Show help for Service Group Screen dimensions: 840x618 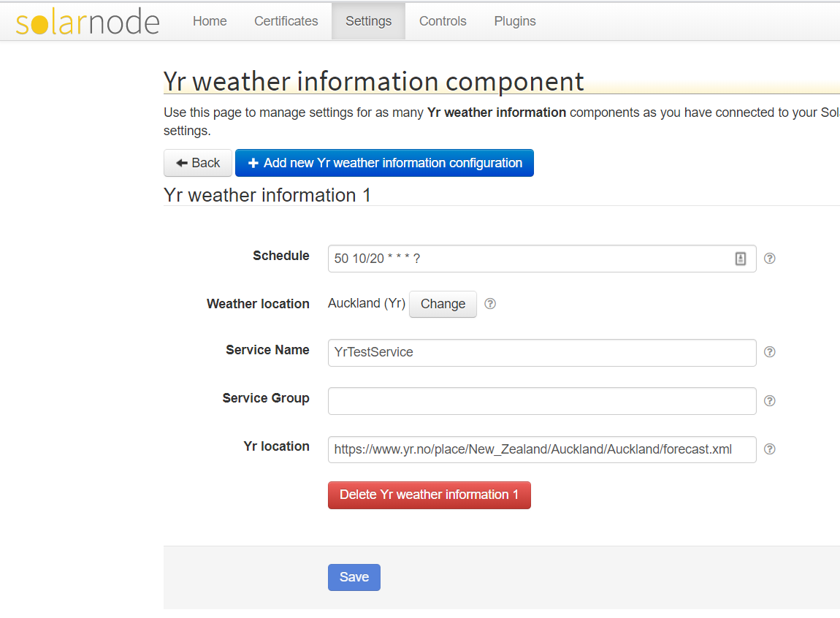770,400
